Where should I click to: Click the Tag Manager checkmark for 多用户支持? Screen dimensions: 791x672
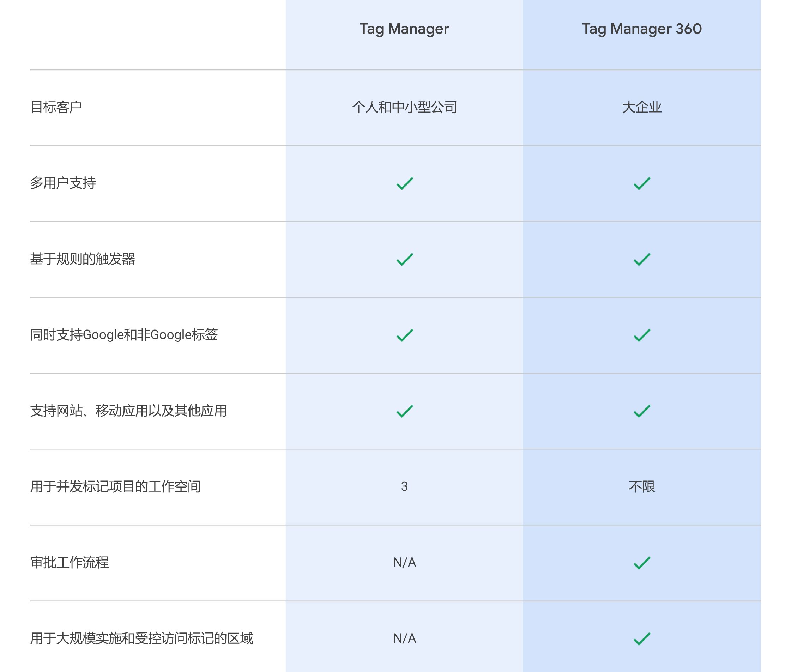[x=405, y=183]
